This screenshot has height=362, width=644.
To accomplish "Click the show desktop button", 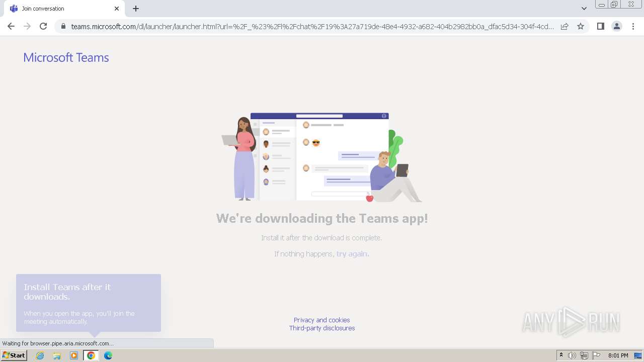I will coord(638,355).
